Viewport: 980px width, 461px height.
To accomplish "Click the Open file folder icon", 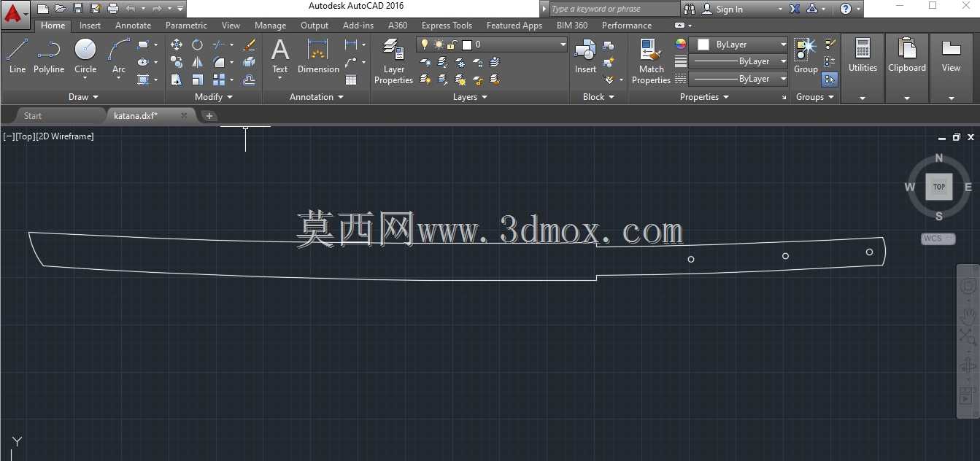I will [61, 9].
